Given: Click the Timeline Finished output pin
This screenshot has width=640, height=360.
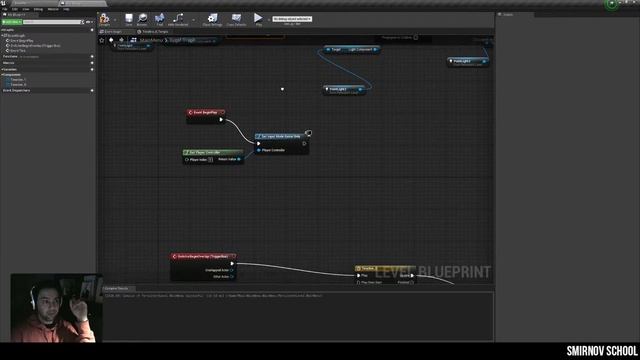Looking at the screenshot, I should pyautogui.click(x=412, y=282).
